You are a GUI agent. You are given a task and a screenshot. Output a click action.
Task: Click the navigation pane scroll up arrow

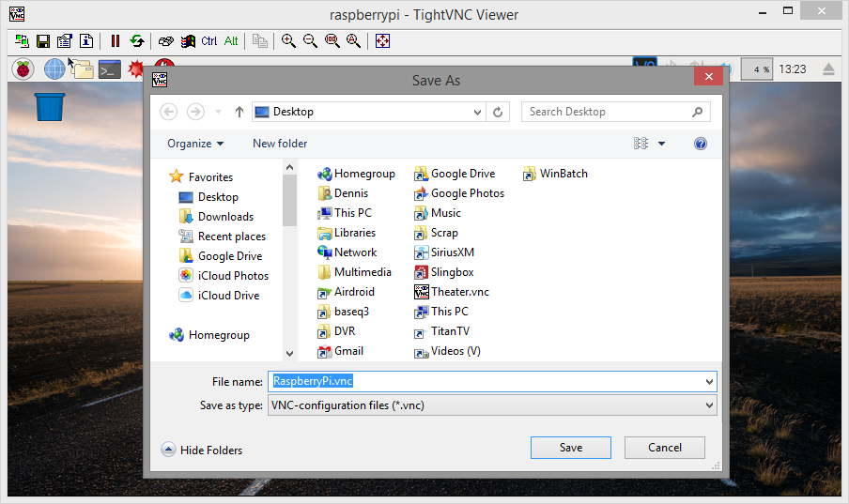pyautogui.click(x=289, y=168)
